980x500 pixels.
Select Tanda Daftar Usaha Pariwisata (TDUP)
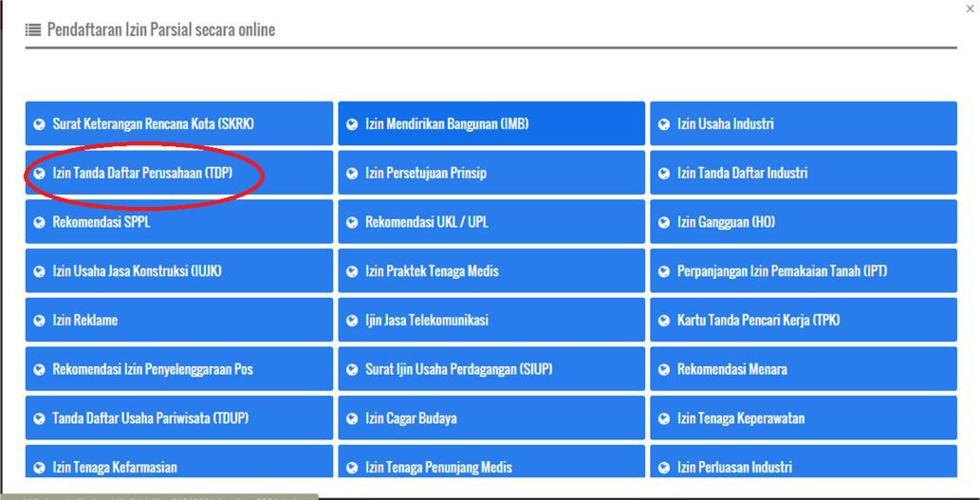(150, 418)
